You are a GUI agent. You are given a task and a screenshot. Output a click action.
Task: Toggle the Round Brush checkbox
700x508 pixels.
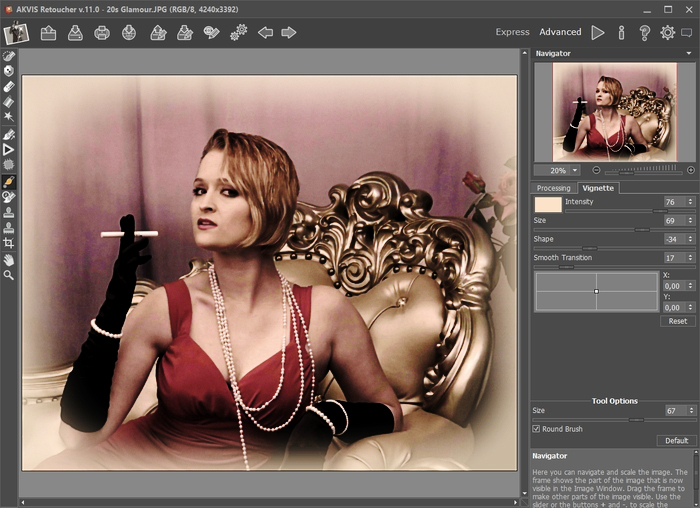coord(537,429)
